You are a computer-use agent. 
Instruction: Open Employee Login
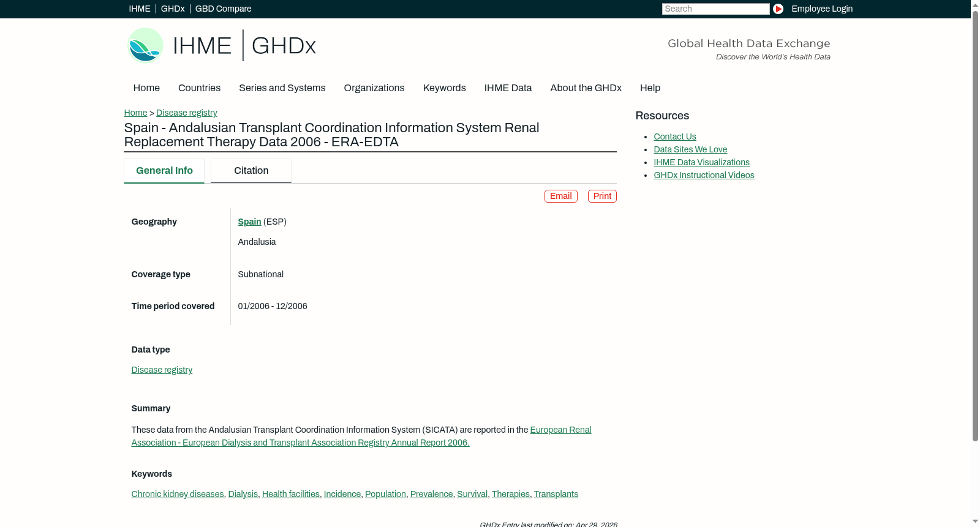[x=822, y=9]
